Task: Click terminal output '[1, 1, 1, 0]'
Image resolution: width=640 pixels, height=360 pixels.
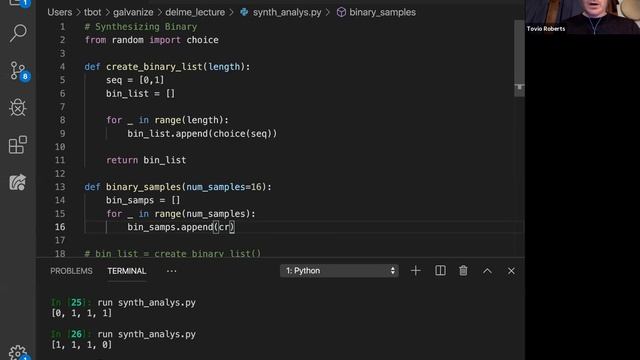Action: click(81, 344)
